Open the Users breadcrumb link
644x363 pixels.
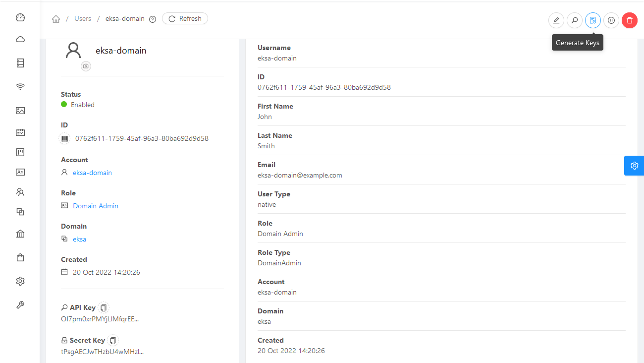coord(82,18)
